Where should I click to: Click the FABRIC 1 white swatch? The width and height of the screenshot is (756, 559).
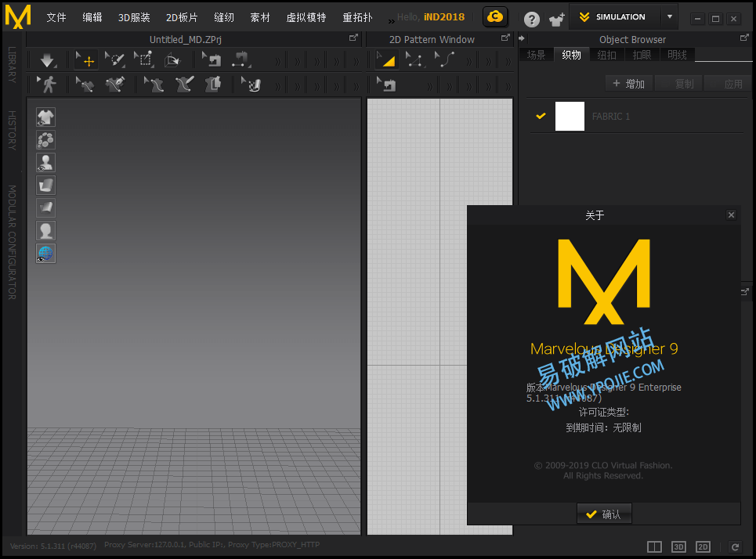tap(570, 116)
